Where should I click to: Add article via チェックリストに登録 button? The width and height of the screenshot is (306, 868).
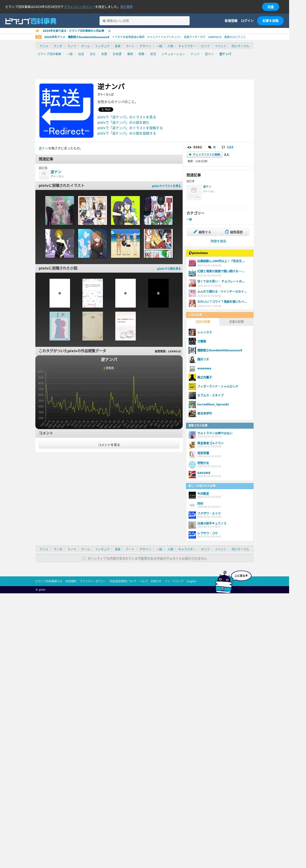click(x=204, y=155)
